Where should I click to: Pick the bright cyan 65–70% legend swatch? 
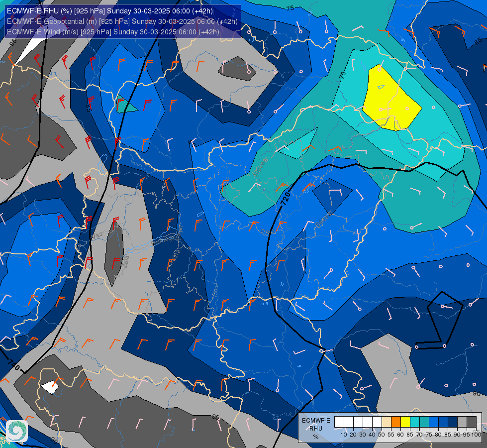pos(415,422)
